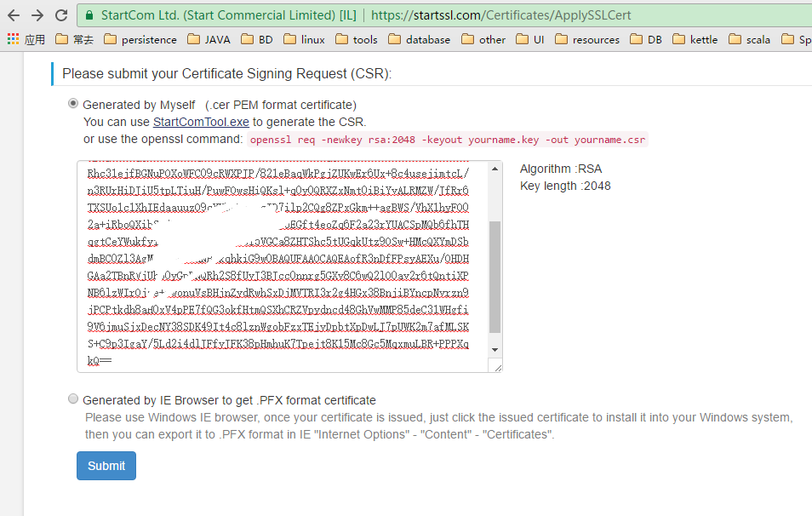812x516 pixels.
Task: Click the blue Submit button
Action: pyautogui.click(x=106, y=466)
